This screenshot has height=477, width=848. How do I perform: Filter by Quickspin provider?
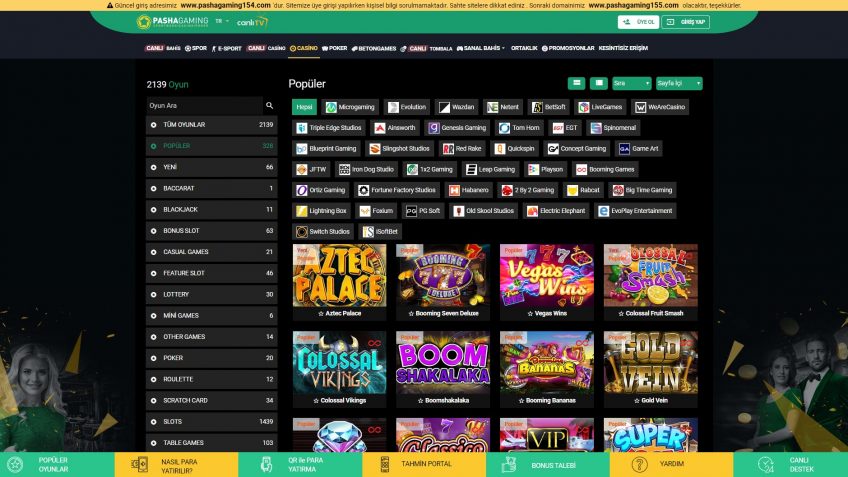[515, 149]
